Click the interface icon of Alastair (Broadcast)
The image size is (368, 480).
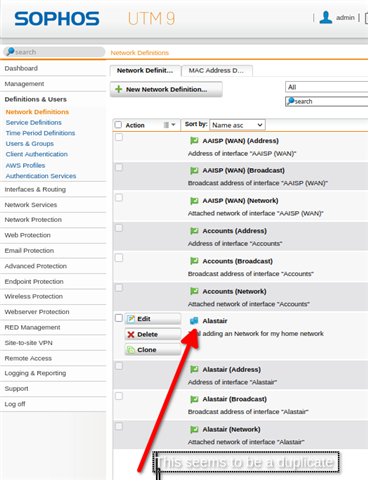tap(194, 399)
